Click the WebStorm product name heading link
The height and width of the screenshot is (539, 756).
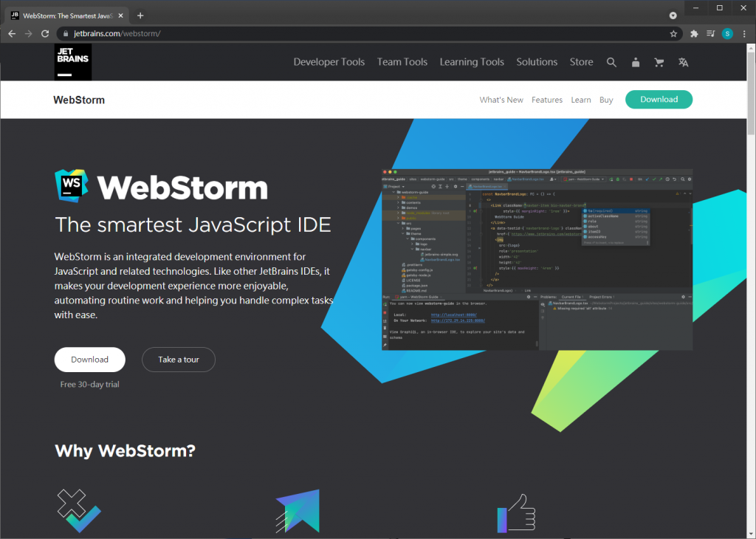click(79, 100)
